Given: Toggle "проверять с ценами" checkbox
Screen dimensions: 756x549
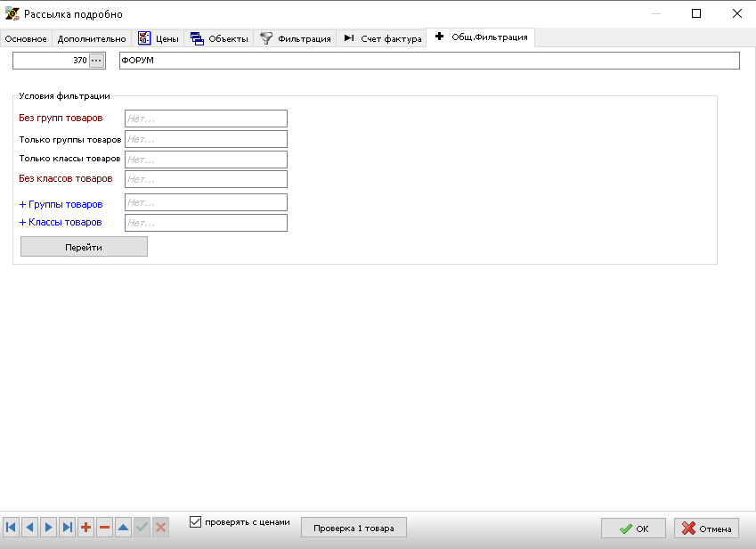Looking at the screenshot, I should [196, 522].
